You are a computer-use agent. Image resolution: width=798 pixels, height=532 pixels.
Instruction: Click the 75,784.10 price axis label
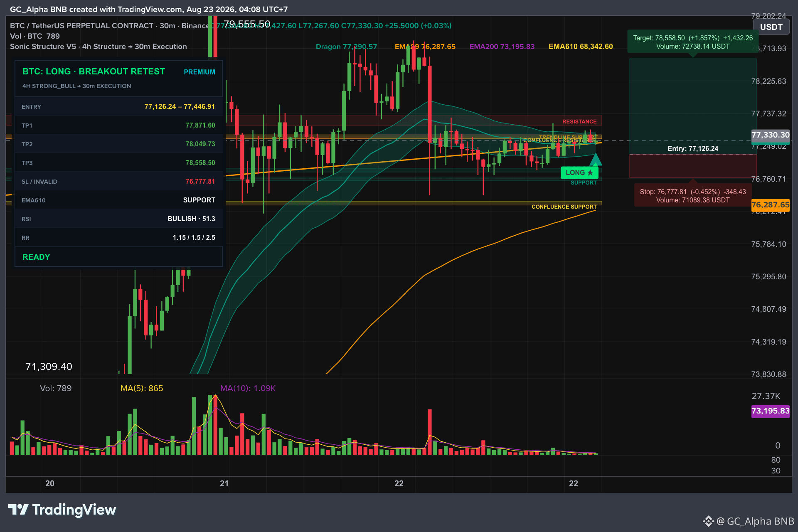click(x=768, y=244)
